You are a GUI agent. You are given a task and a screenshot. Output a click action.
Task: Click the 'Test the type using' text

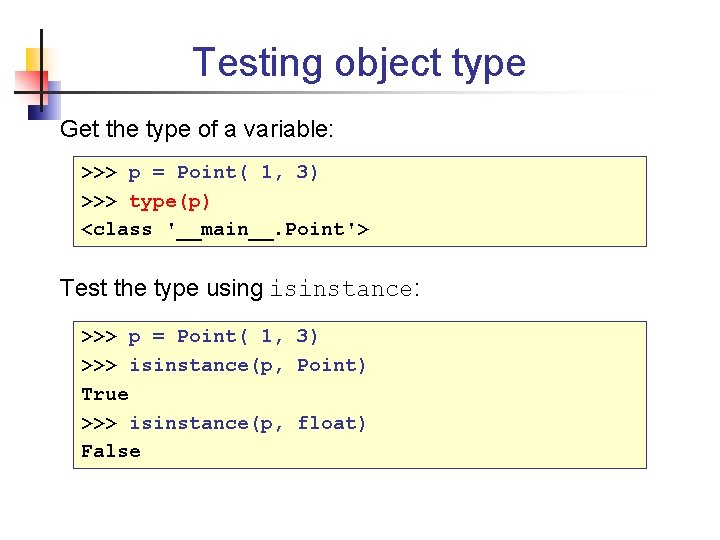click(x=161, y=289)
